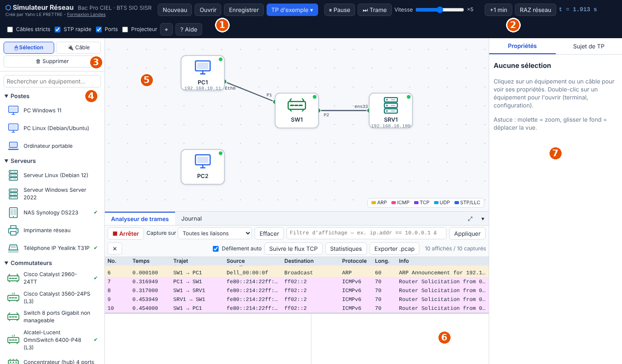Screen dimensions: 622x364
Task: Choose the Cisco Catalyst 2960-24TT switch icon
Action: pos(13,278)
